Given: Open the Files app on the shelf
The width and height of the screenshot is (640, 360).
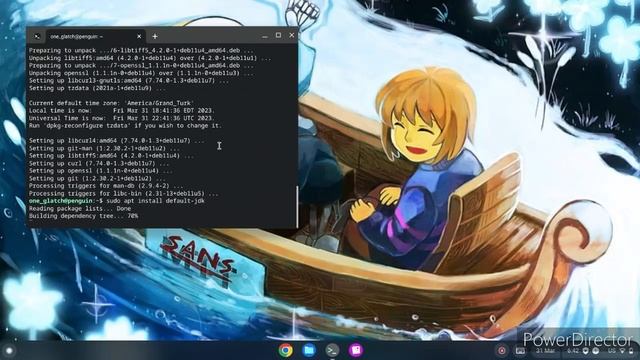Looking at the screenshot, I should click(x=309, y=350).
